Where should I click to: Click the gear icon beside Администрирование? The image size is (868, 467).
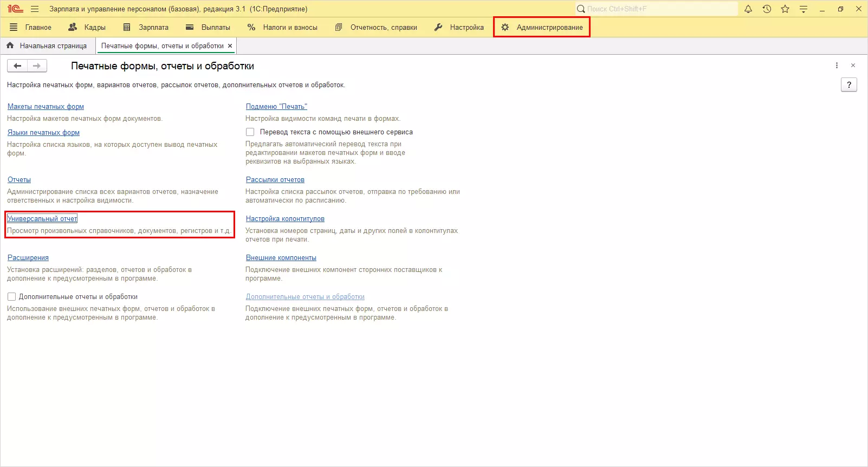[x=505, y=27]
